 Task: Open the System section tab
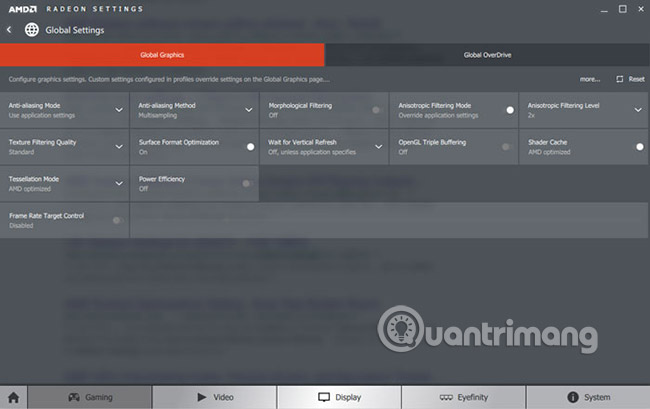pyautogui.click(x=588, y=397)
